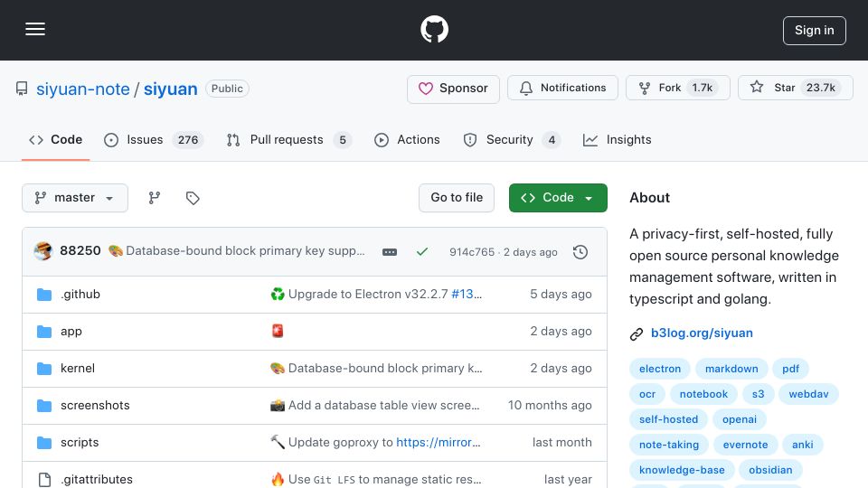Open the .github folder
The width and height of the screenshot is (868, 488).
pos(80,295)
